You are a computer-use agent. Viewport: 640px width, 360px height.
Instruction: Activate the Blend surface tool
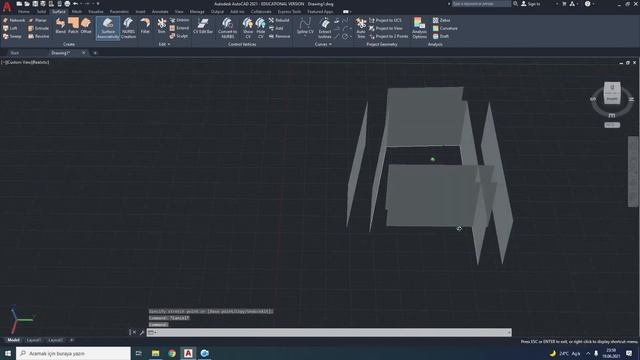point(60,26)
